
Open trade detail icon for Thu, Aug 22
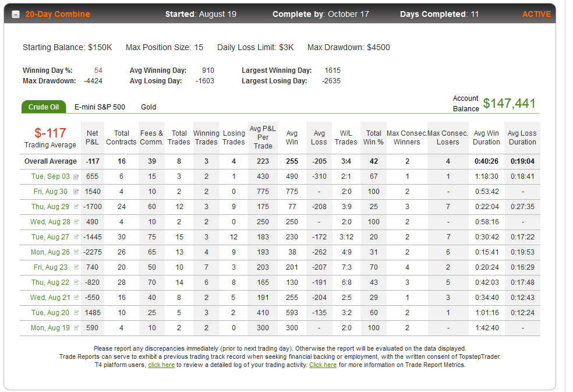pyautogui.click(x=76, y=282)
